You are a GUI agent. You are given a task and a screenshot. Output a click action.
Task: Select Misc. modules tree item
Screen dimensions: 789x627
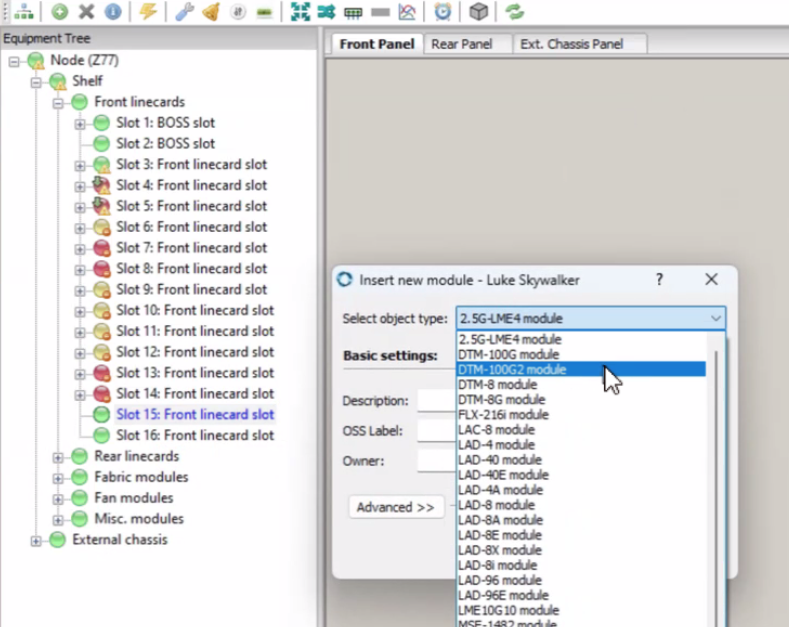pyautogui.click(x=139, y=518)
